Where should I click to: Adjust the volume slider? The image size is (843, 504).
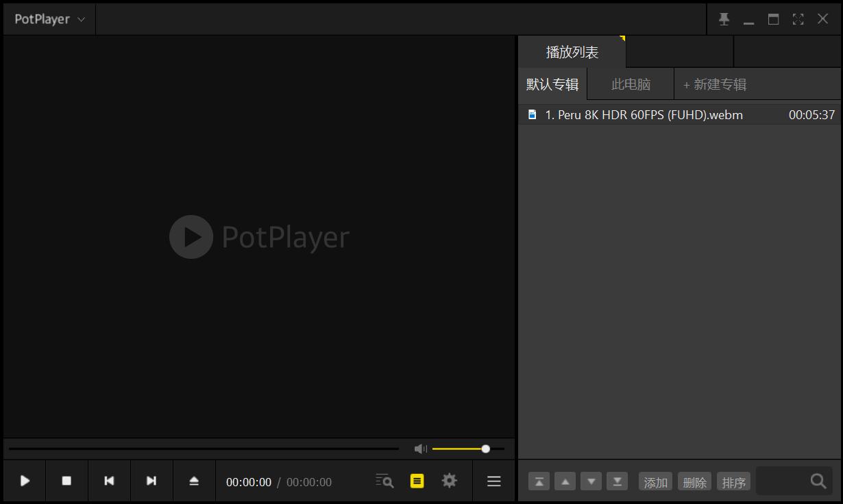[485, 449]
